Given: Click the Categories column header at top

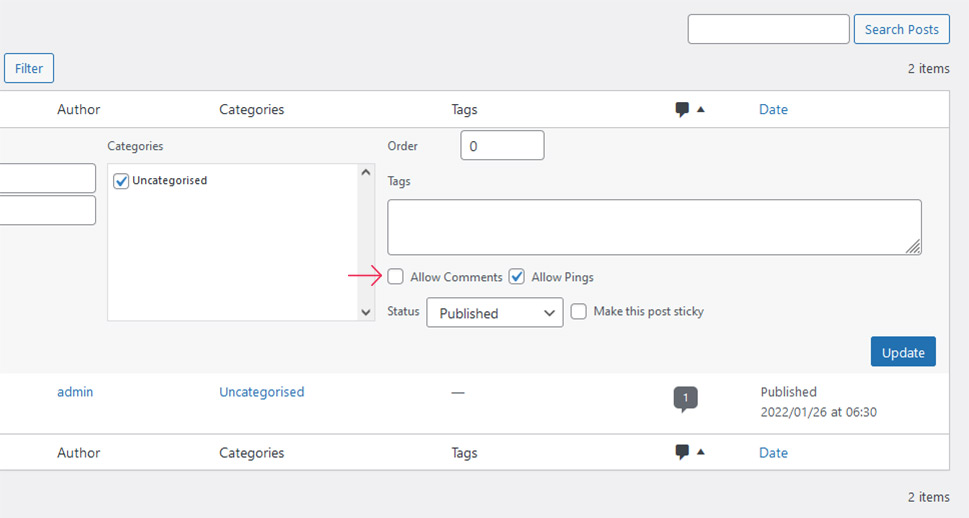Looking at the screenshot, I should click(x=252, y=109).
